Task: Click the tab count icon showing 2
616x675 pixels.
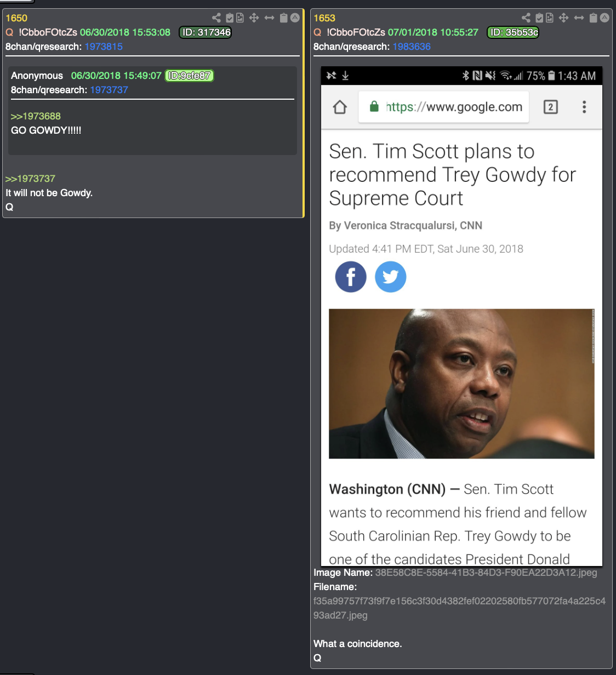Action: [551, 107]
